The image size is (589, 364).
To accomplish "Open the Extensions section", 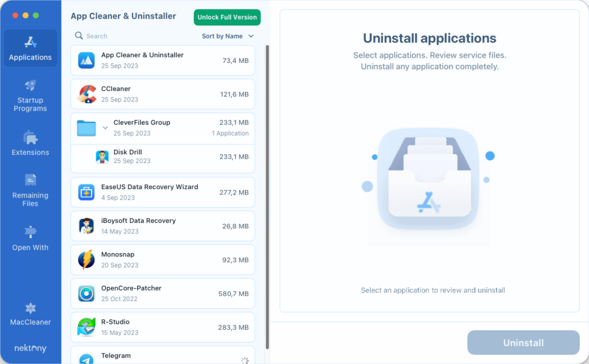I will coord(30,143).
